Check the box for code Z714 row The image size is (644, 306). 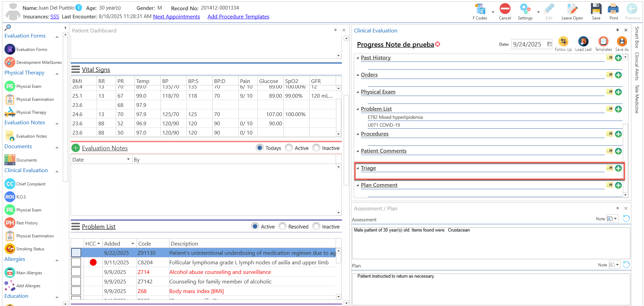click(x=76, y=272)
